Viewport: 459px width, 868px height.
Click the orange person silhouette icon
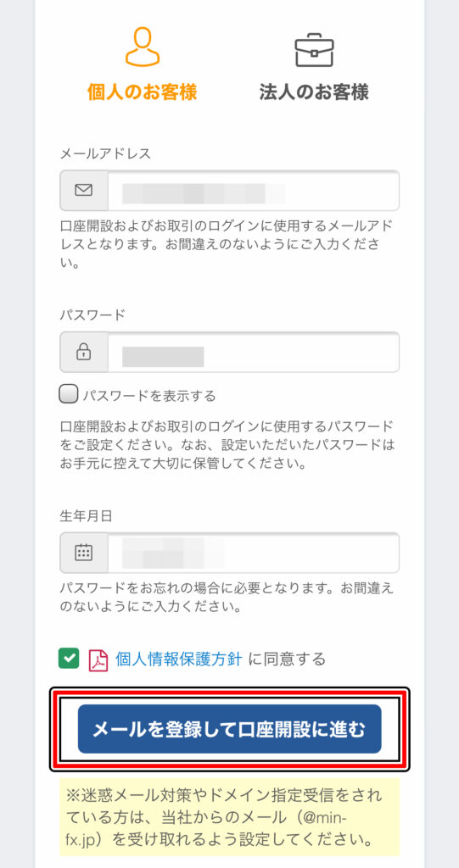[x=143, y=47]
